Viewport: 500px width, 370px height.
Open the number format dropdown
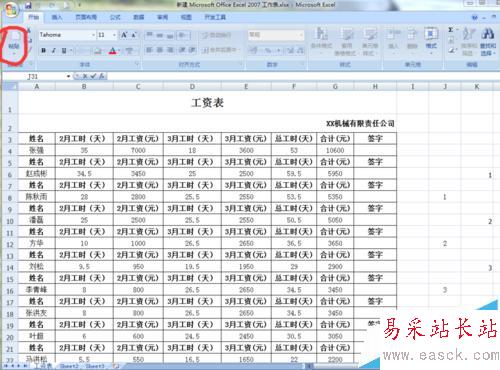click(x=301, y=35)
